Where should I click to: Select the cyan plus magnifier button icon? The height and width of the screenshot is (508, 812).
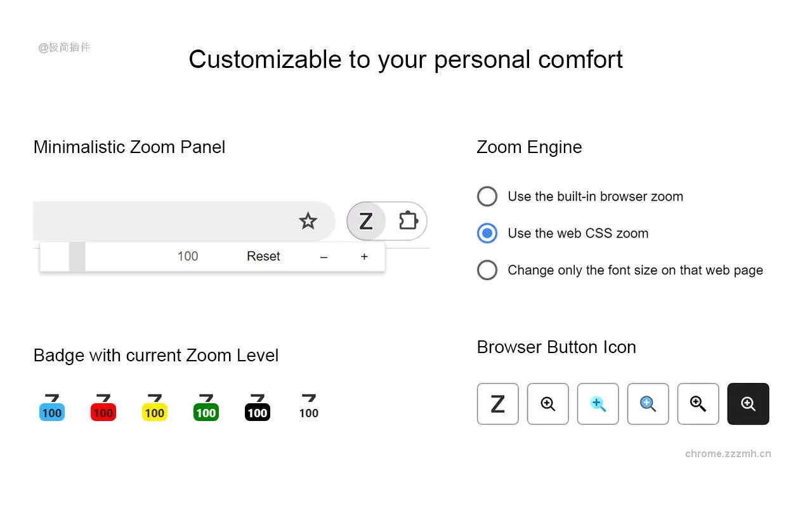coord(598,404)
